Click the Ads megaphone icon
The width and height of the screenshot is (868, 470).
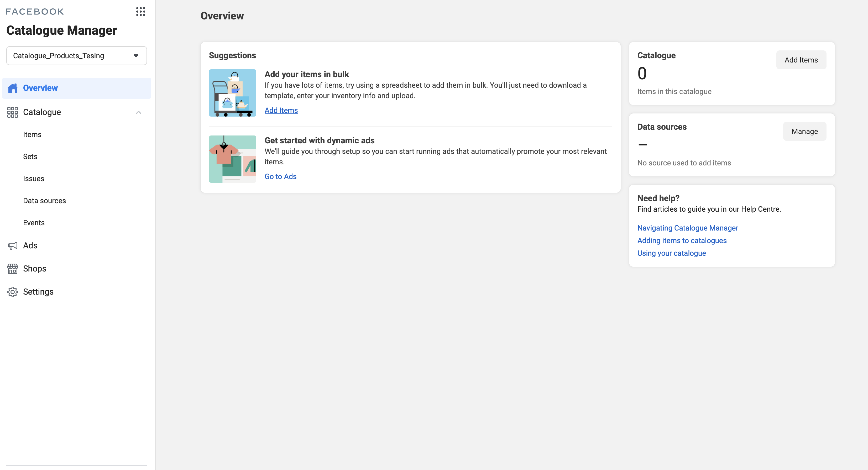[12, 246]
